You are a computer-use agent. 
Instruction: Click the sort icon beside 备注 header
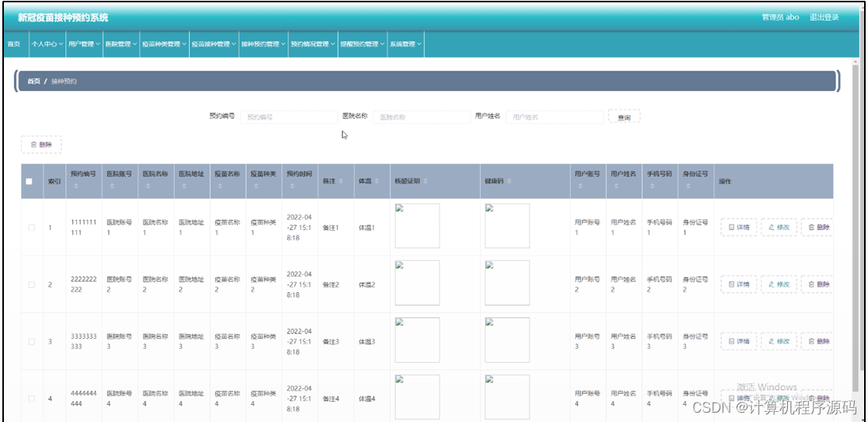click(341, 181)
